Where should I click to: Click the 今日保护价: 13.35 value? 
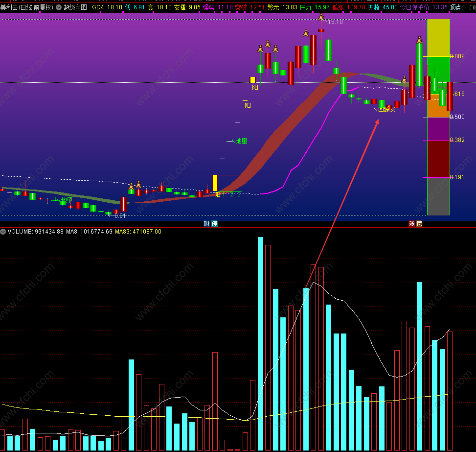(x=424, y=7)
